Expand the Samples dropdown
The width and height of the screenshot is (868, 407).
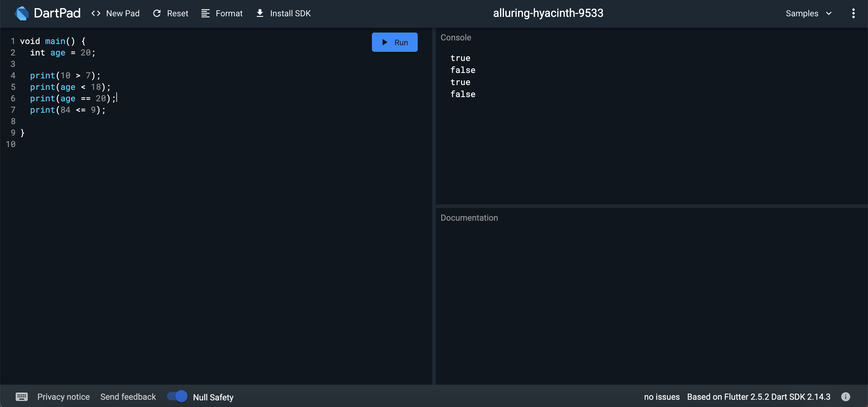click(x=802, y=13)
